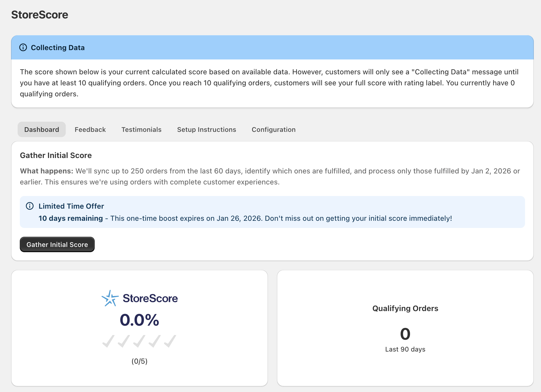Click the Qualifying Orders count
This screenshot has height=392, width=541.
(405, 334)
